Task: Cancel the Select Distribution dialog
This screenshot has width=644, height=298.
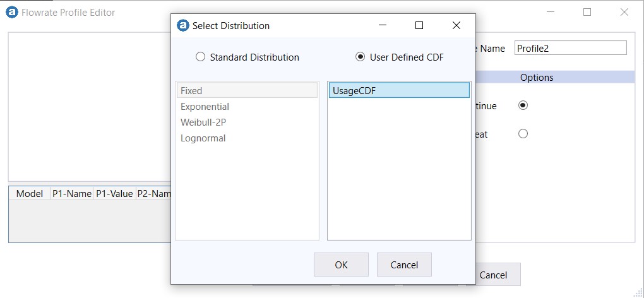Action: tap(404, 265)
